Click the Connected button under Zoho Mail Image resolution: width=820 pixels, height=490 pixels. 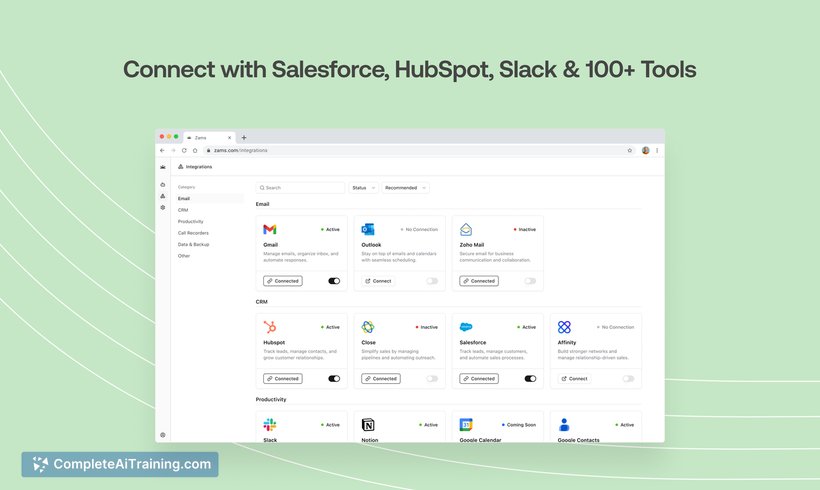point(479,281)
